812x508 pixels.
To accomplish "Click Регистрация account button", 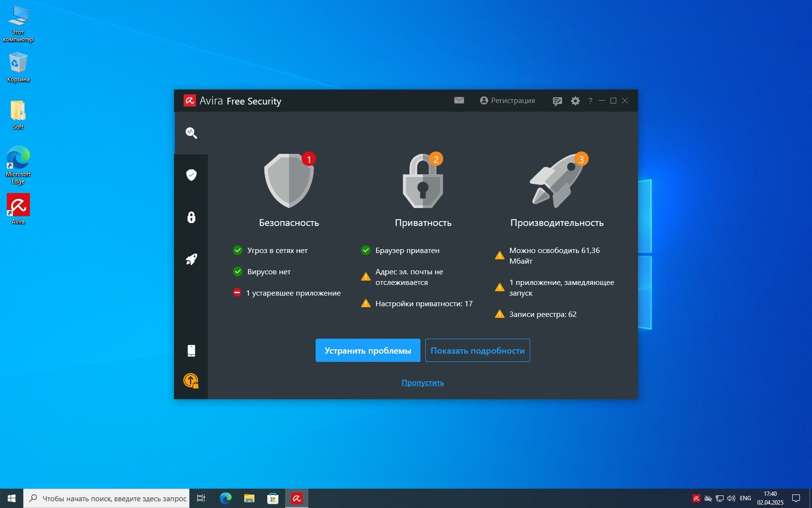I will (x=507, y=101).
